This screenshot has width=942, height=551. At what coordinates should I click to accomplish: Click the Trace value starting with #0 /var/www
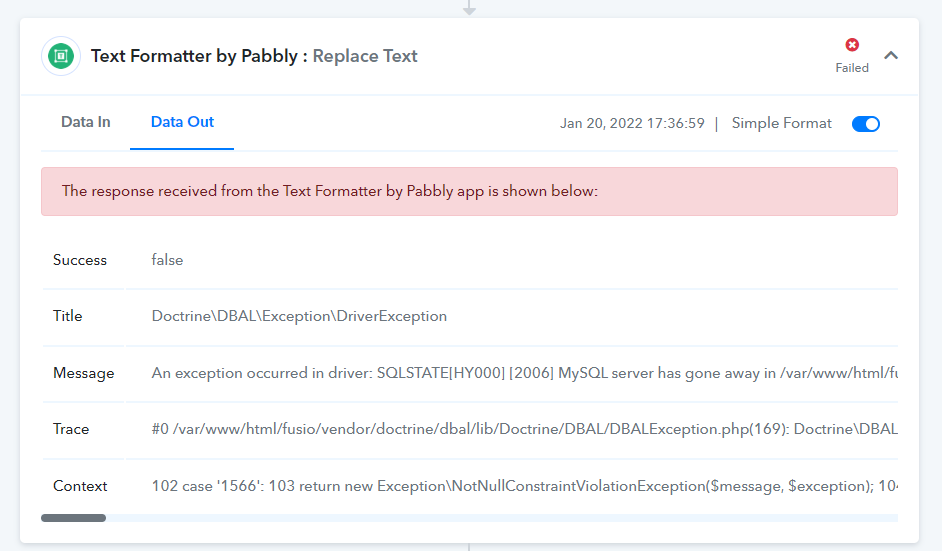coord(524,429)
